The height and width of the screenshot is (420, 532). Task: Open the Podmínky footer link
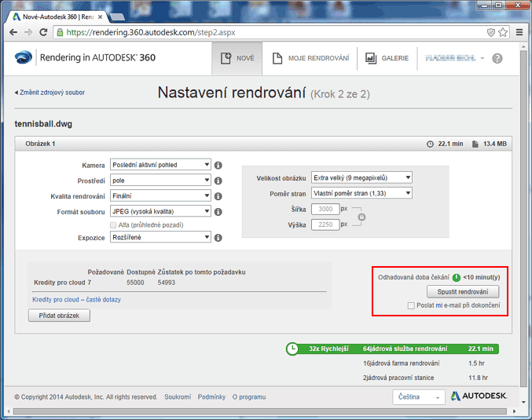pos(211,397)
